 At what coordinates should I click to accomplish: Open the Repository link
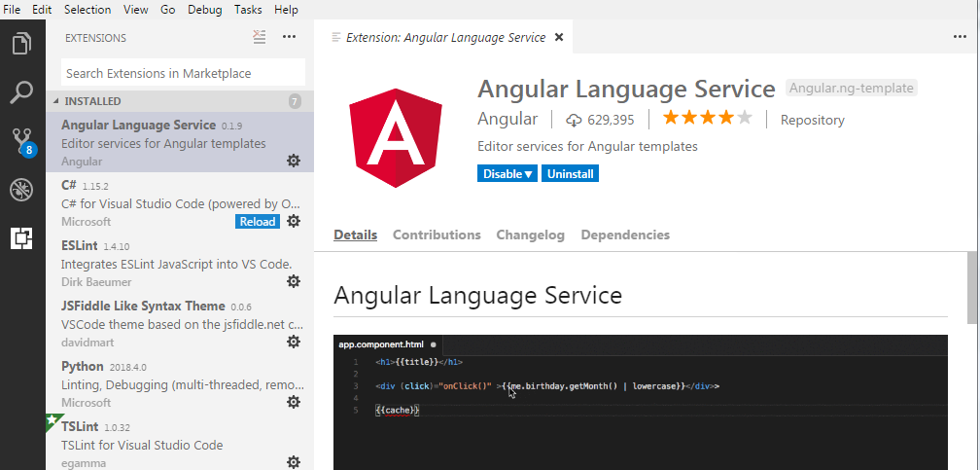point(812,120)
